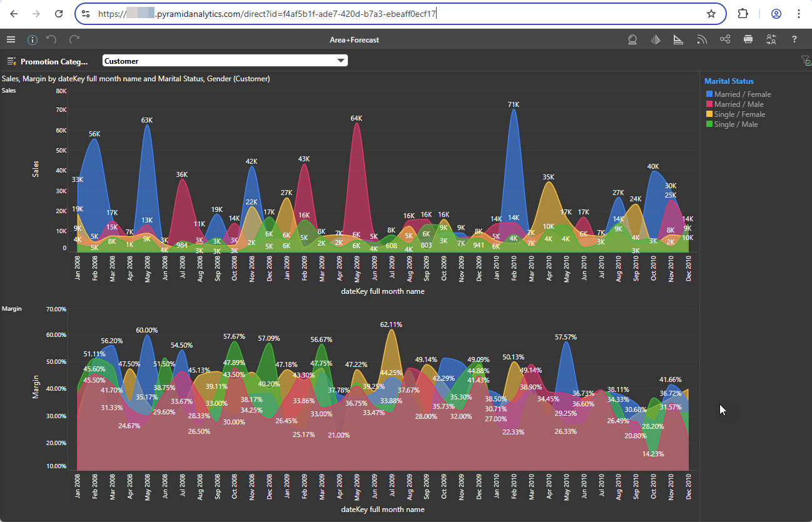This screenshot has height=522, width=812.
Task: Open the hamburger main menu
Action: click(11, 39)
